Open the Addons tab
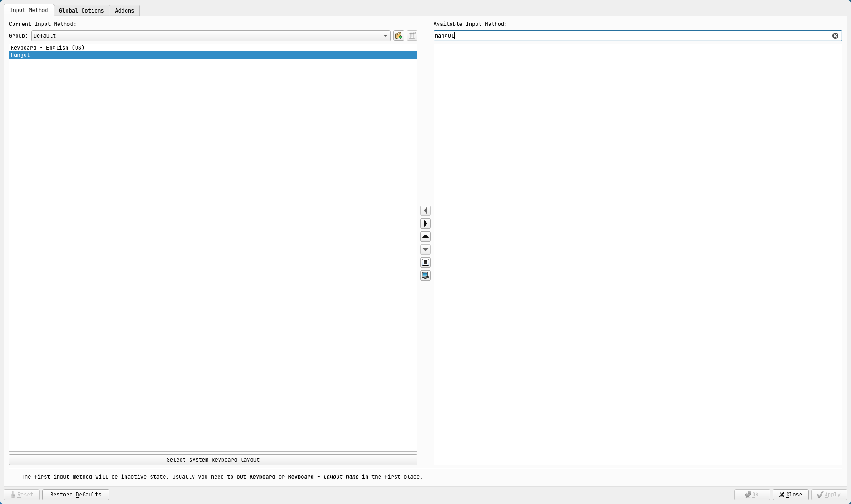 (124, 10)
